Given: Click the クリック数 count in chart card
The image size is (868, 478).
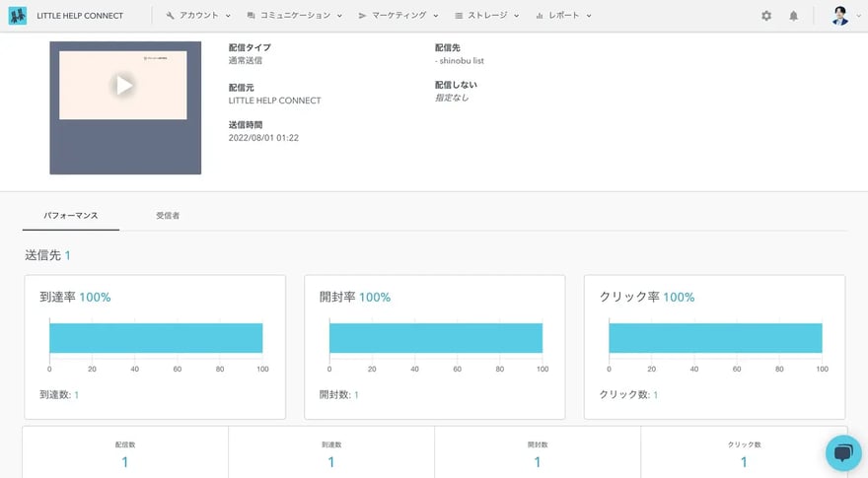Looking at the screenshot, I should click(655, 395).
